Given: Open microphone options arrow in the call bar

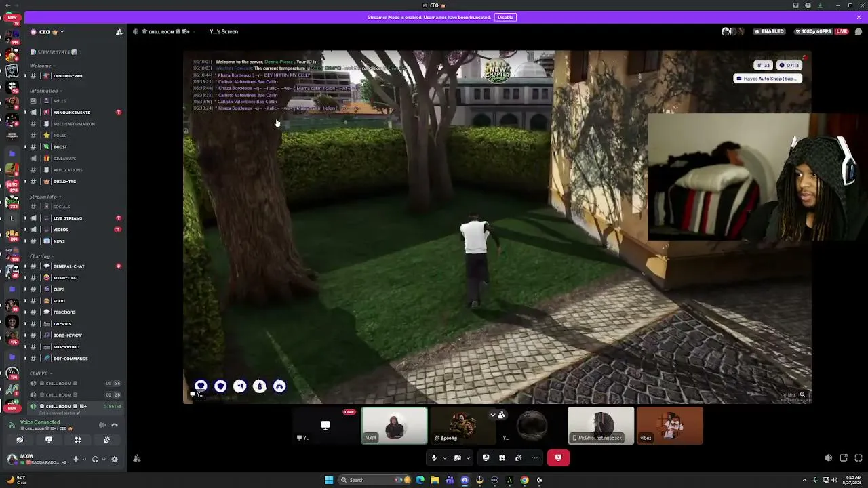Looking at the screenshot, I should tap(445, 458).
